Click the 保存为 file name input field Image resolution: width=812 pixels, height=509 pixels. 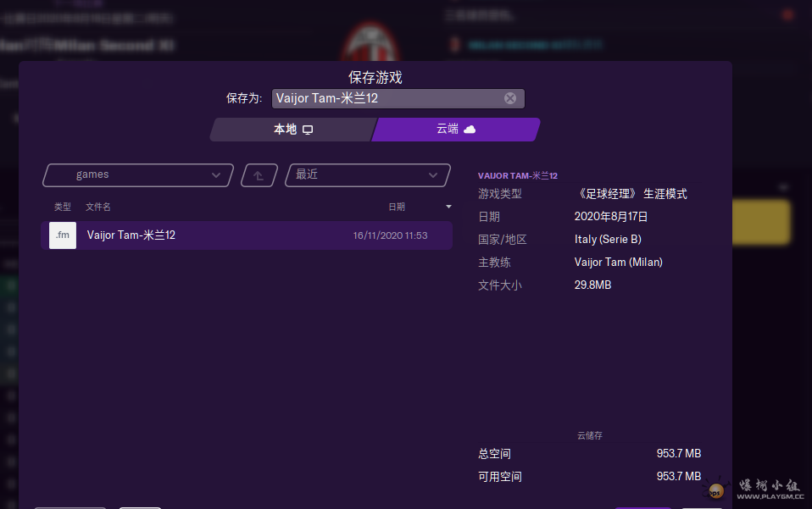398,98
